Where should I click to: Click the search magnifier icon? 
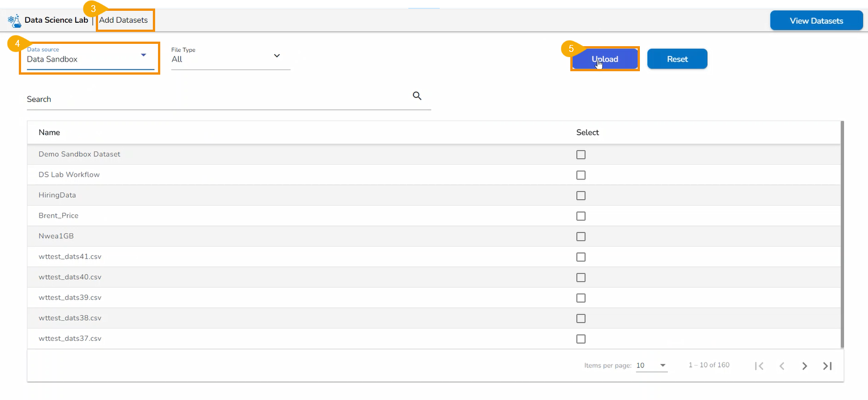[417, 96]
